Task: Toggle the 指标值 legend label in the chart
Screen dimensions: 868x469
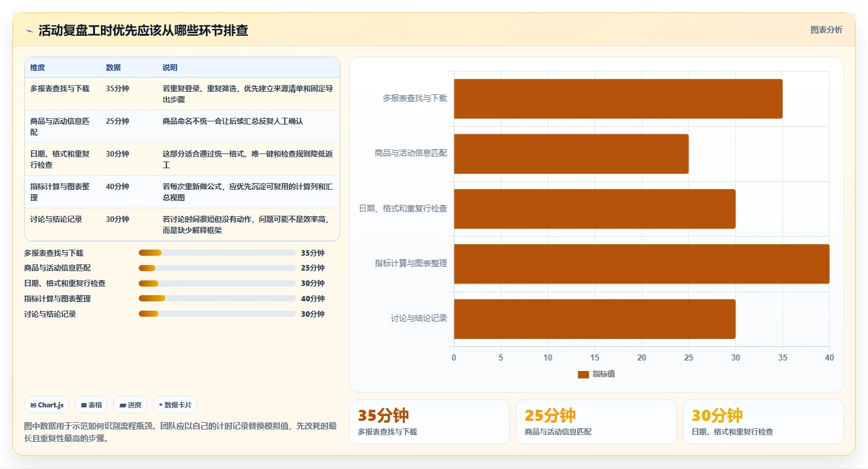Action: [x=604, y=374]
